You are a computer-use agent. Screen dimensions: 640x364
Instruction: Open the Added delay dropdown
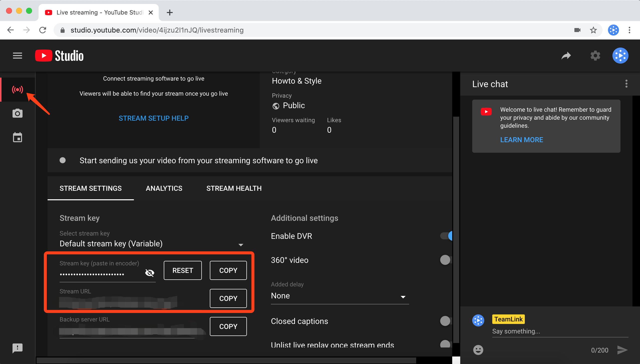pos(340,296)
